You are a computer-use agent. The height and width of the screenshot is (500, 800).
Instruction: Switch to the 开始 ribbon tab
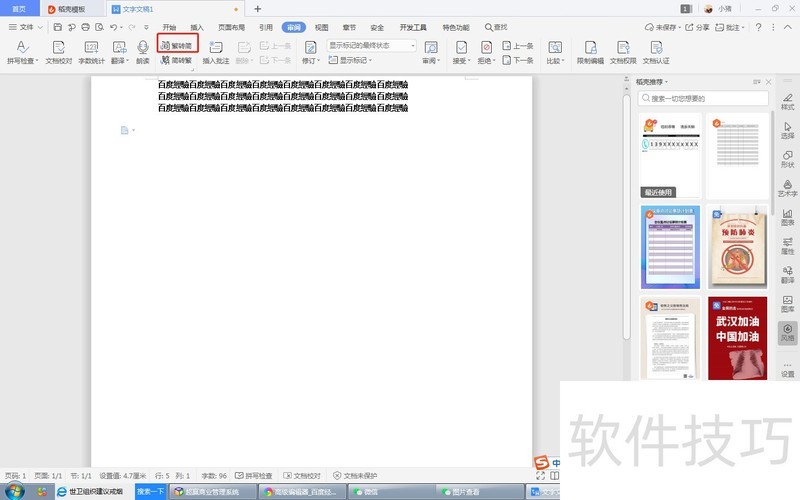(x=169, y=27)
